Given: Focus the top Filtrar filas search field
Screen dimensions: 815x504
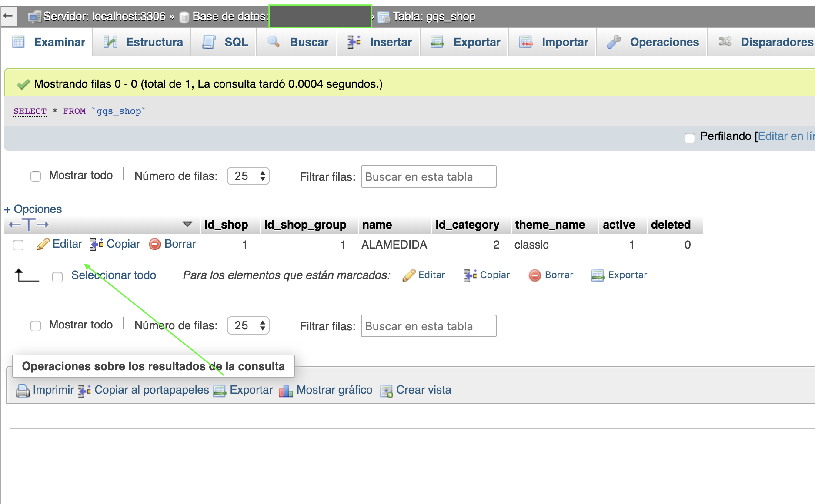Looking at the screenshot, I should 429,176.
